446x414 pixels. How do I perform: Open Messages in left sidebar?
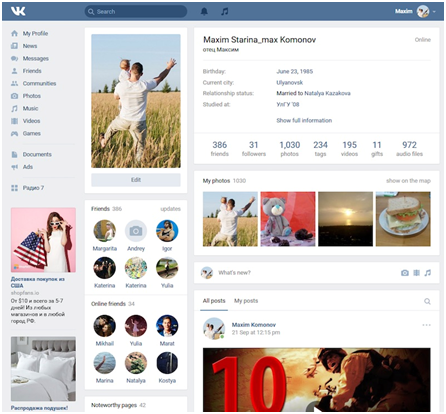[x=36, y=58]
